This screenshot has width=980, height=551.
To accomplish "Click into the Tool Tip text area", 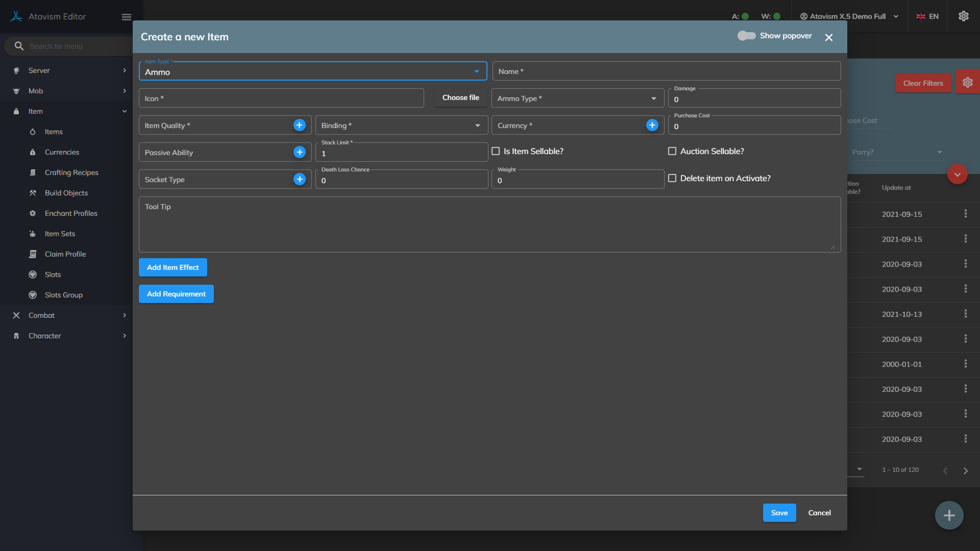I will pos(489,224).
